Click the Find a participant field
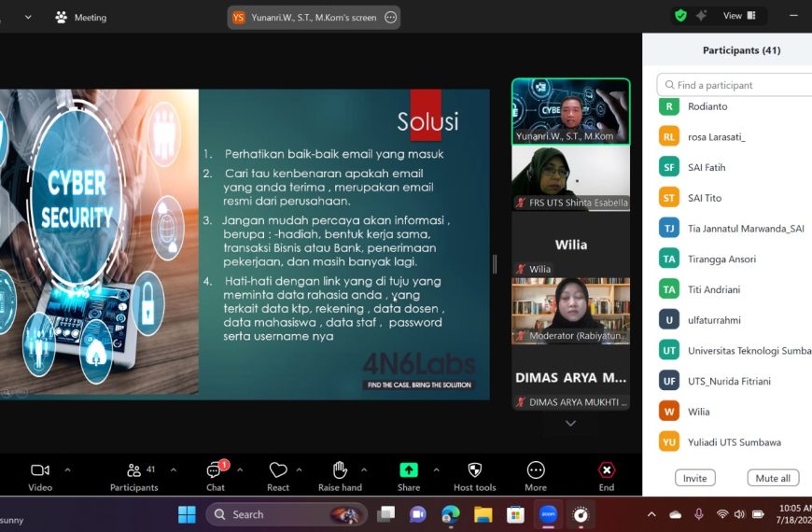812x532 pixels. (735, 84)
